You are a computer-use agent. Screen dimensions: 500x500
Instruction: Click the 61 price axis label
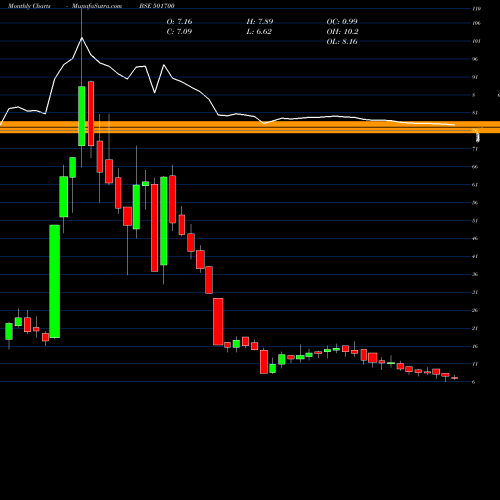point(475,185)
